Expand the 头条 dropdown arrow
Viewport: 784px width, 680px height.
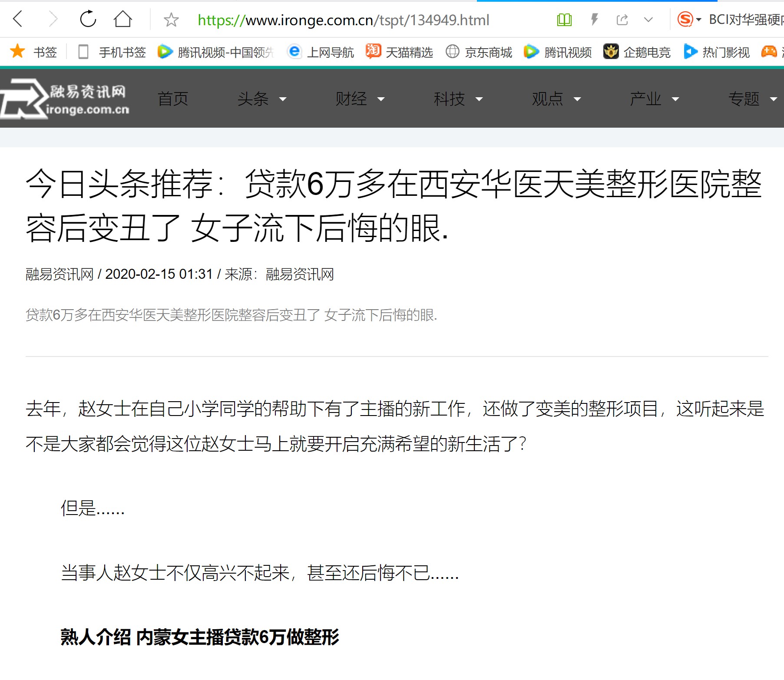[x=283, y=99]
